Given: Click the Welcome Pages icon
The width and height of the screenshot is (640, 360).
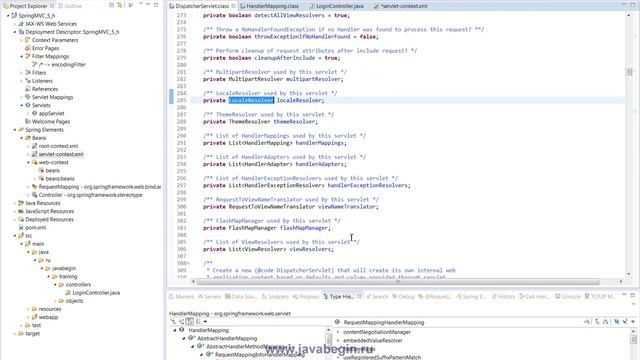Looking at the screenshot, I should (x=27, y=122).
